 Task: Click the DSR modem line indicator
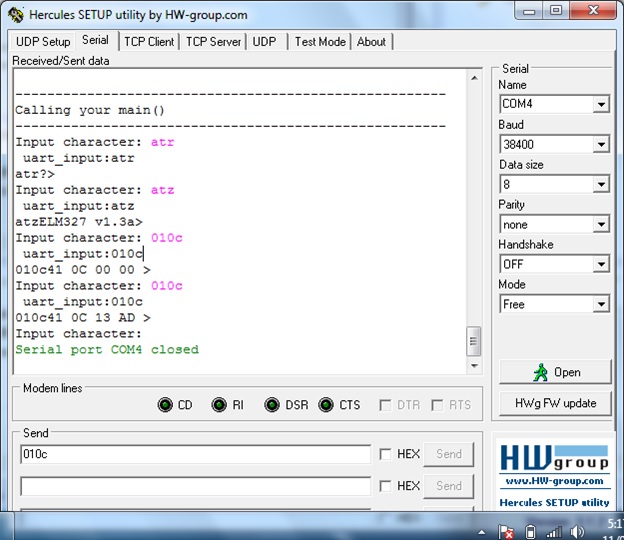[272, 405]
